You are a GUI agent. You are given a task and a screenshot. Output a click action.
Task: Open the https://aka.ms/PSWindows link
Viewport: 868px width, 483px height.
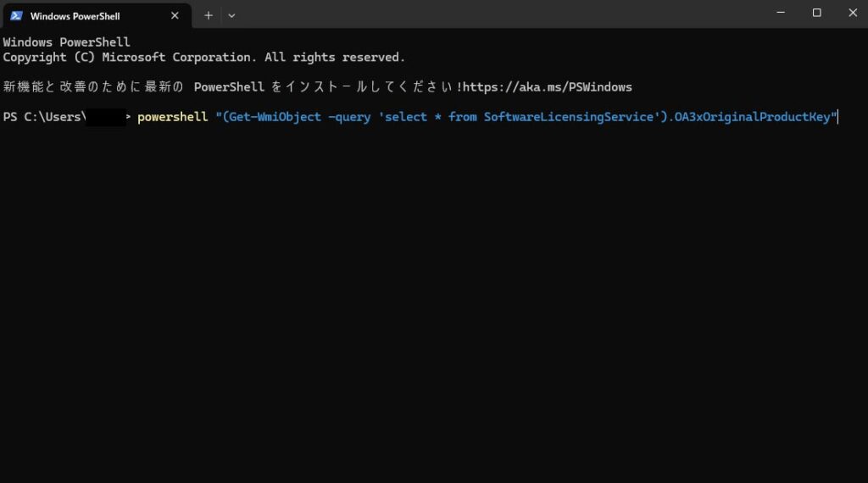tap(547, 86)
